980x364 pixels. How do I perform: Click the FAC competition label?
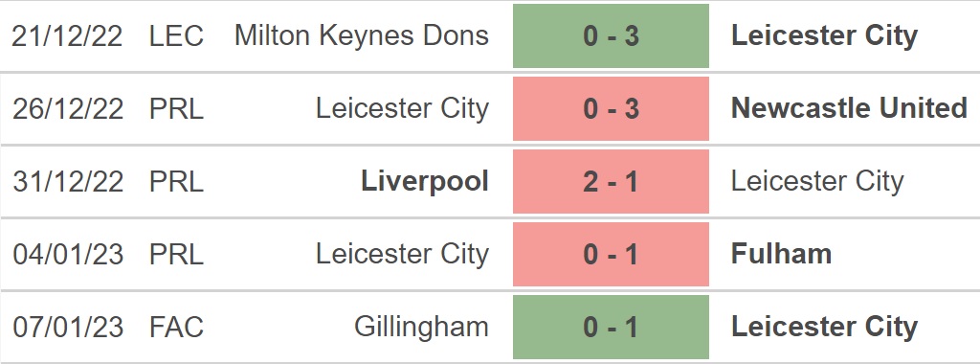176,327
